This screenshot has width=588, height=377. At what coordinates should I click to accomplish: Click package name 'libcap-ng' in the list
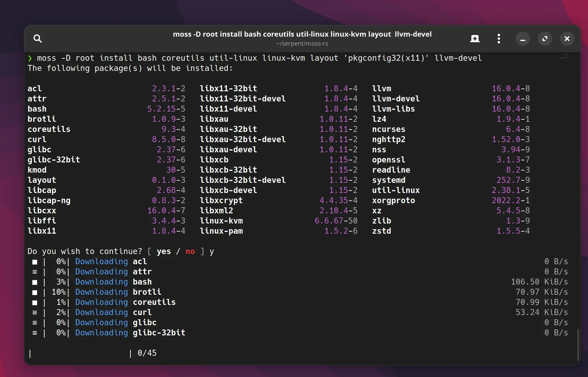[49, 201]
